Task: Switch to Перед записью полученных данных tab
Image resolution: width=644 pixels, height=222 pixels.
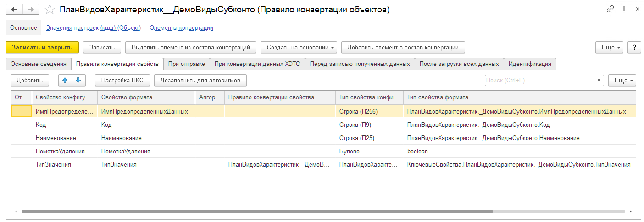Action: [x=360, y=64]
